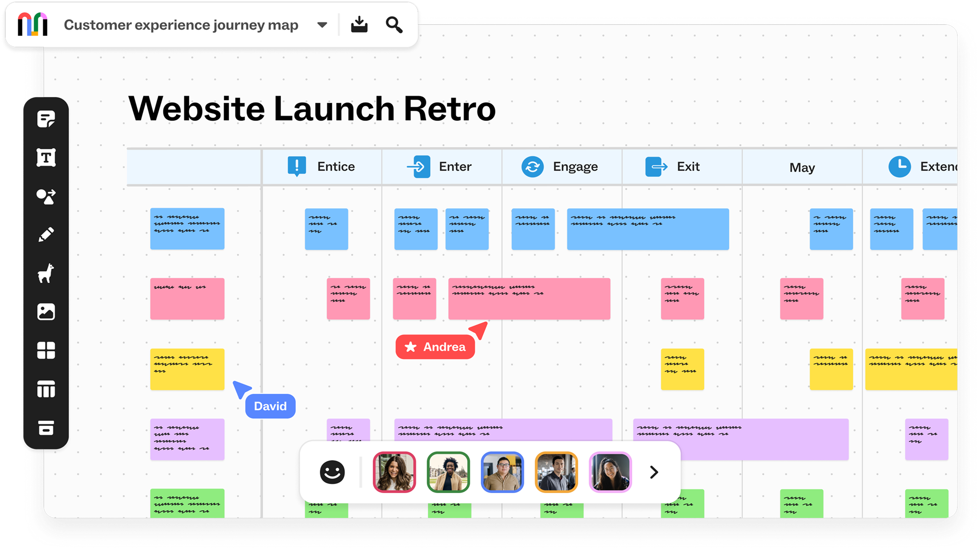Open the shapes and connectors tool

(46, 197)
